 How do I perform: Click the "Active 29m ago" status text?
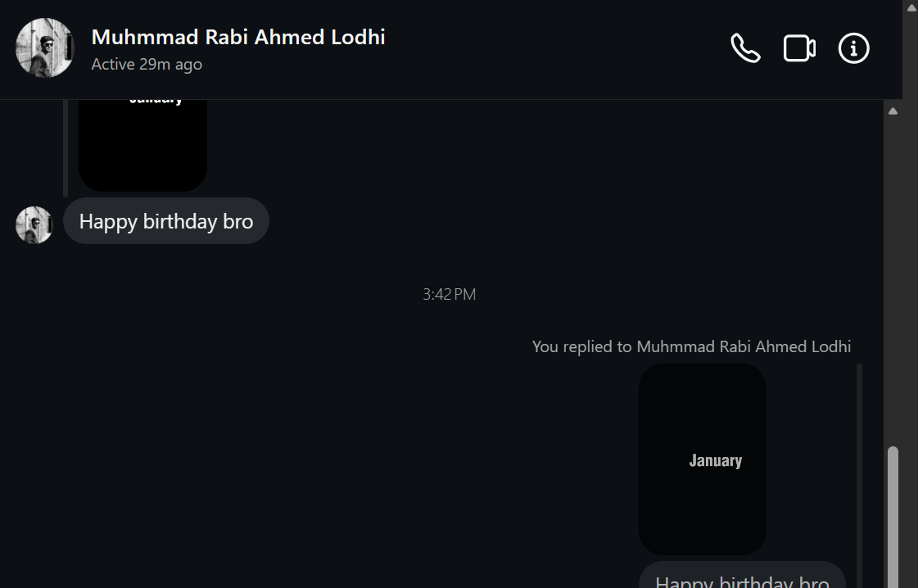click(x=147, y=65)
